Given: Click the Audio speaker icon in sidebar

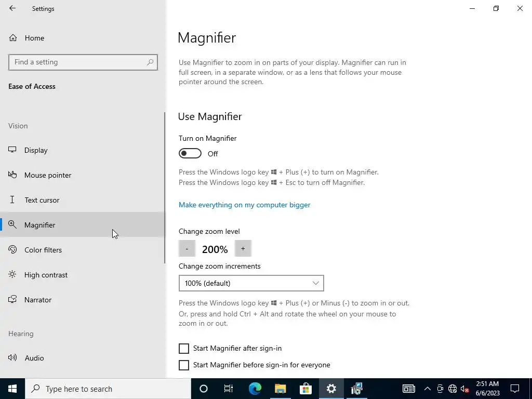Looking at the screenshot, I should (12, 357).
